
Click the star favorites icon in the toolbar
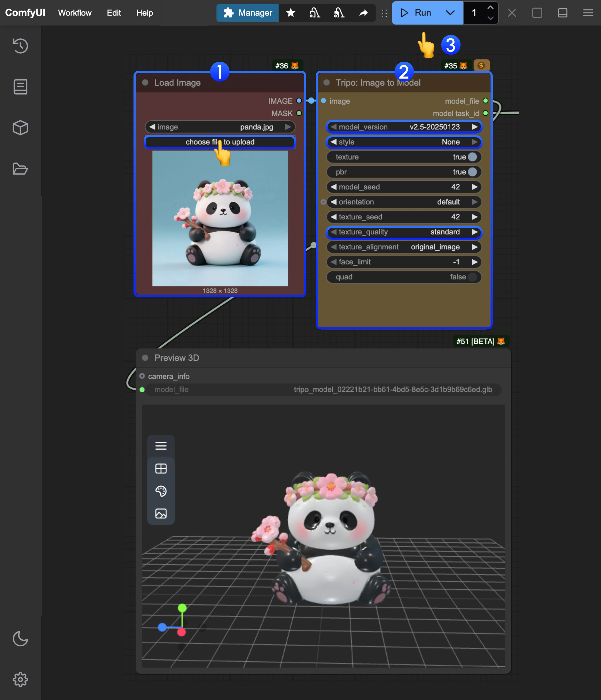[290, 13]
